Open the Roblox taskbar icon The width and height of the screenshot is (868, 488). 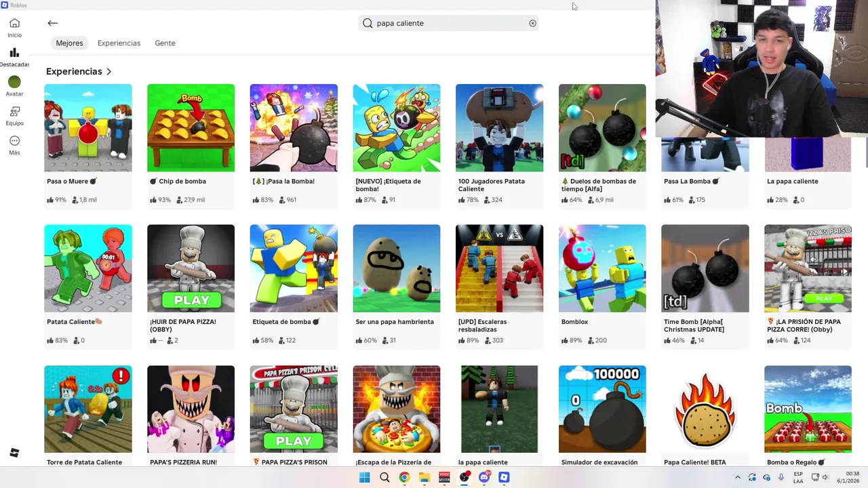[504, 477]
